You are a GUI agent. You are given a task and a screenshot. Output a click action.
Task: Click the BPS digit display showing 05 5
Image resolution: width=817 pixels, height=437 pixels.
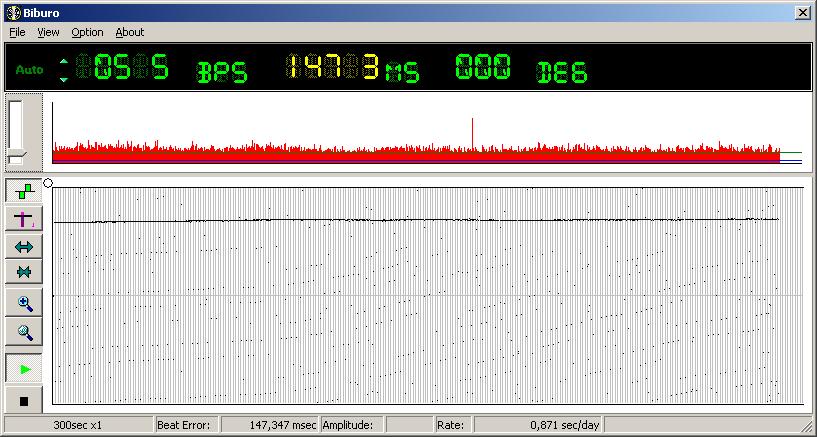pos(123,67)
